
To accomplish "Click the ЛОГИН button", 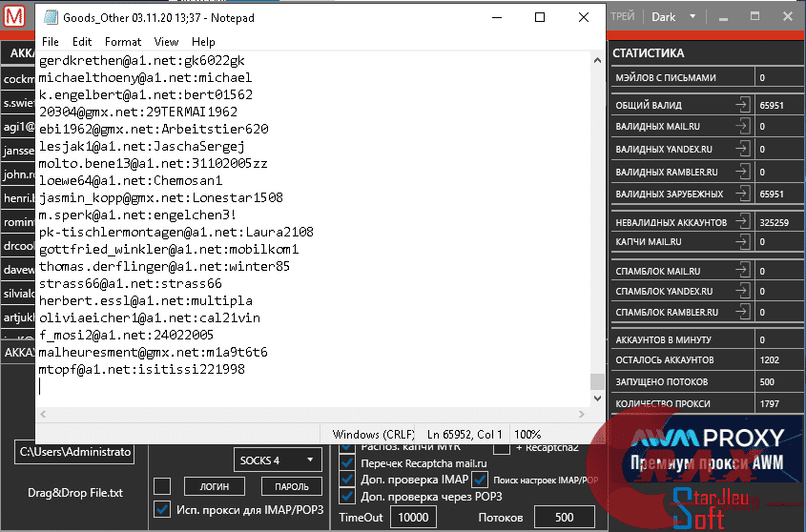I will [215, 486].
